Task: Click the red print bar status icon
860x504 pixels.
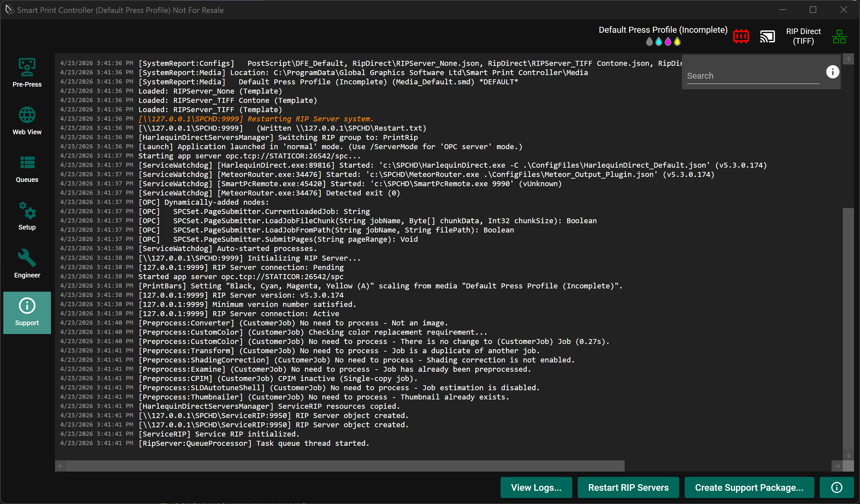Action: coord(741,36)
